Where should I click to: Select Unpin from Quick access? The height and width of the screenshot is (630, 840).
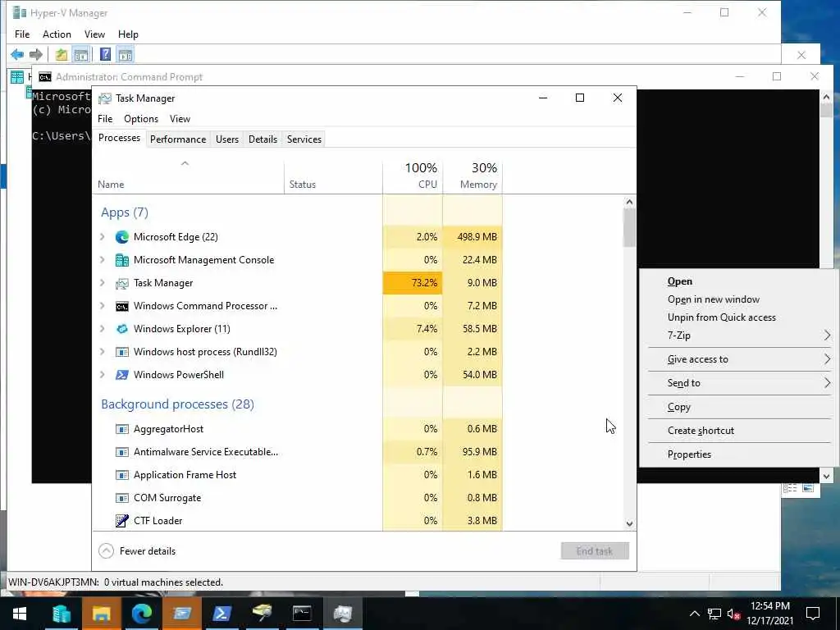739,317
